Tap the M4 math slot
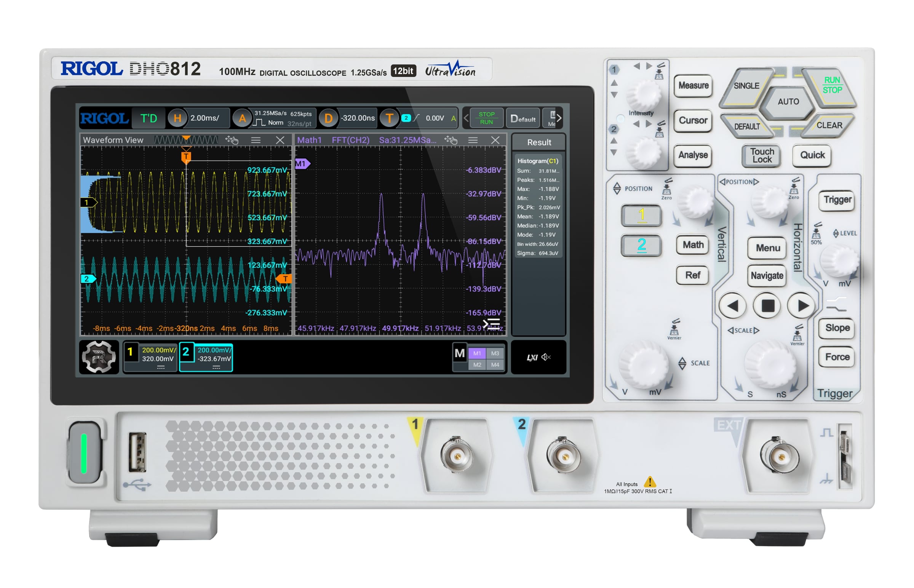914x588 pixels. (x=495, y=364)
